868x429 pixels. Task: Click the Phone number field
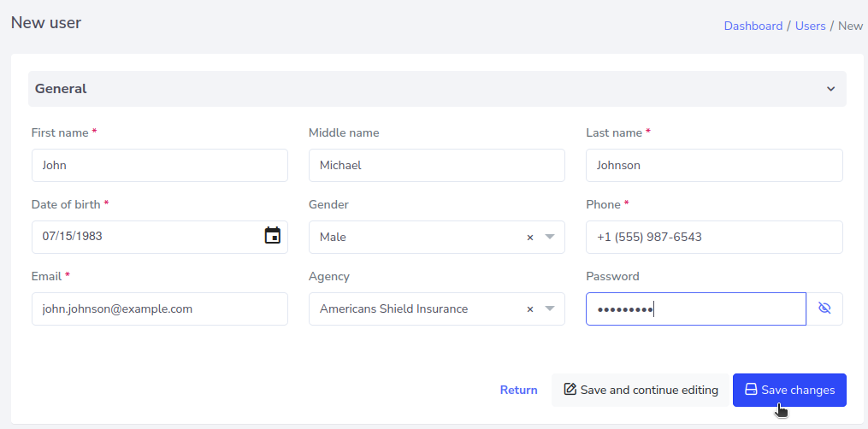713,237
